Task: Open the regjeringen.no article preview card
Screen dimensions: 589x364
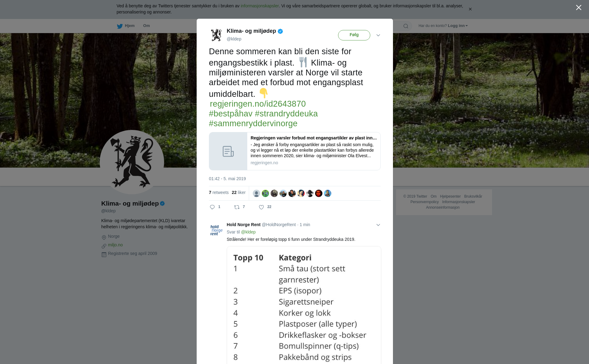Action: tap(295, 151)
